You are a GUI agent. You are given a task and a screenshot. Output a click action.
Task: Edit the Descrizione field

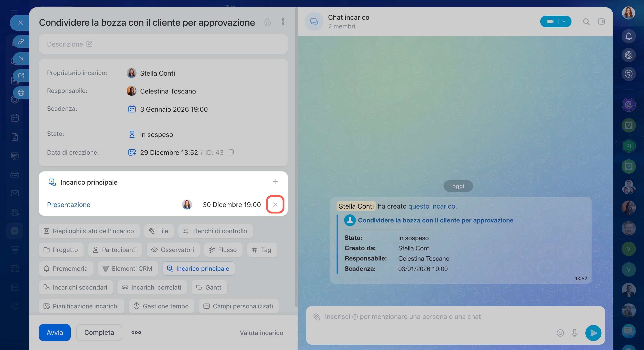coord(89,44)
